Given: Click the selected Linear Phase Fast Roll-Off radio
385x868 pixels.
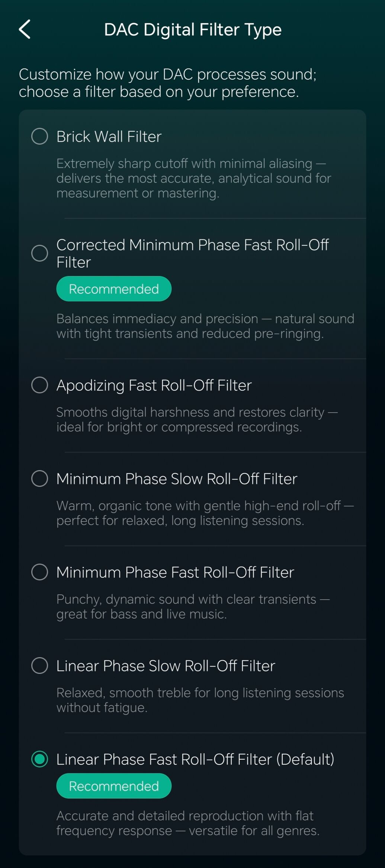Looking at the screenshot, I should [x=40, y=759].
